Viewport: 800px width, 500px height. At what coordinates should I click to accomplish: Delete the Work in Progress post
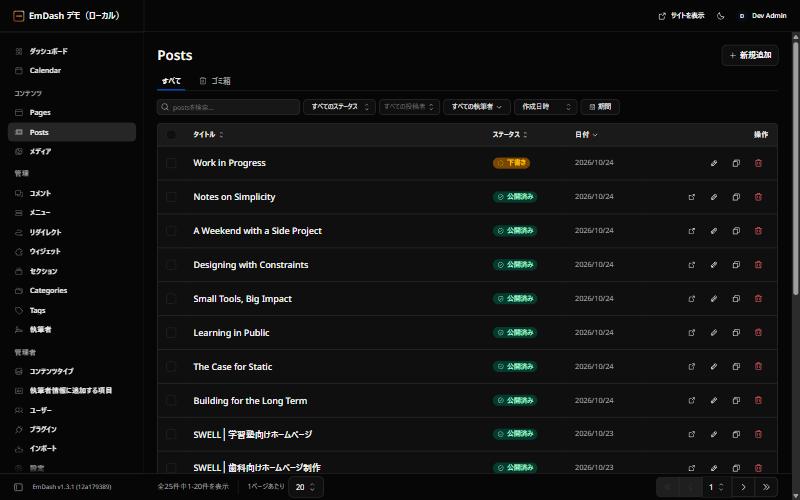[758, 163]
